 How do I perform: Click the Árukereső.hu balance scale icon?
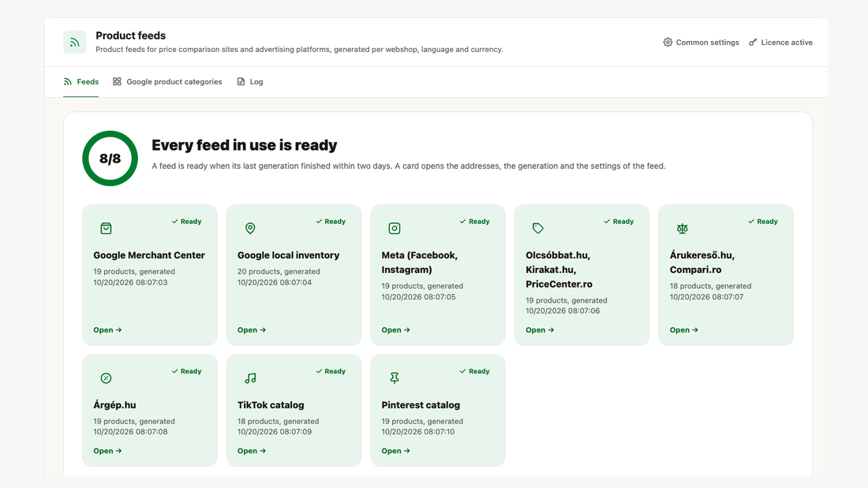coord(682,228)
